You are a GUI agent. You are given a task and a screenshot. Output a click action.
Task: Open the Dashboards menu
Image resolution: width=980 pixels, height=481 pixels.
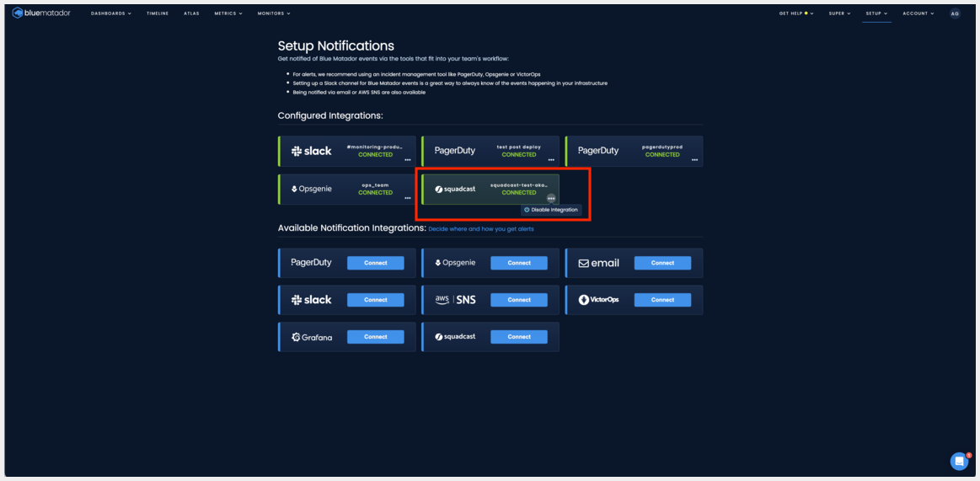point(110,13)
